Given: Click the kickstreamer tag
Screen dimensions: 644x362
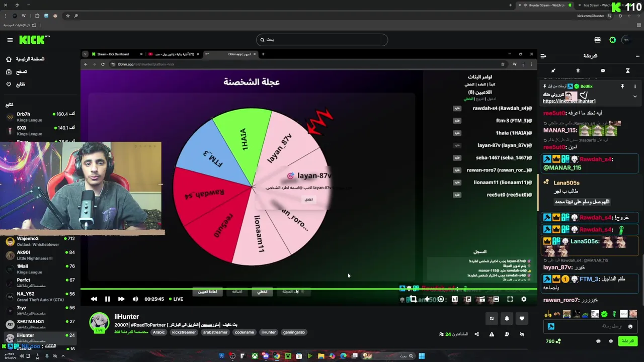Looking at the screenshot, I should coord(184,332).
